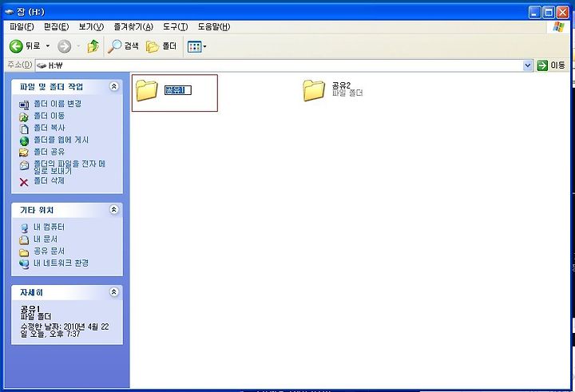This screenshot has height=392, width=575.
Task: Click the address bar showing H:\
Action: pyautogui.click(x=280, y=65)
